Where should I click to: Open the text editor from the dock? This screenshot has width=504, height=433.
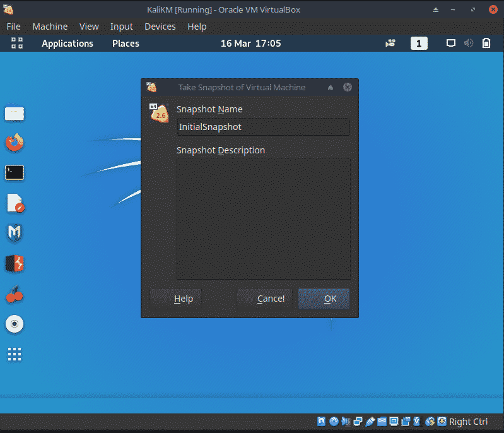15,203
